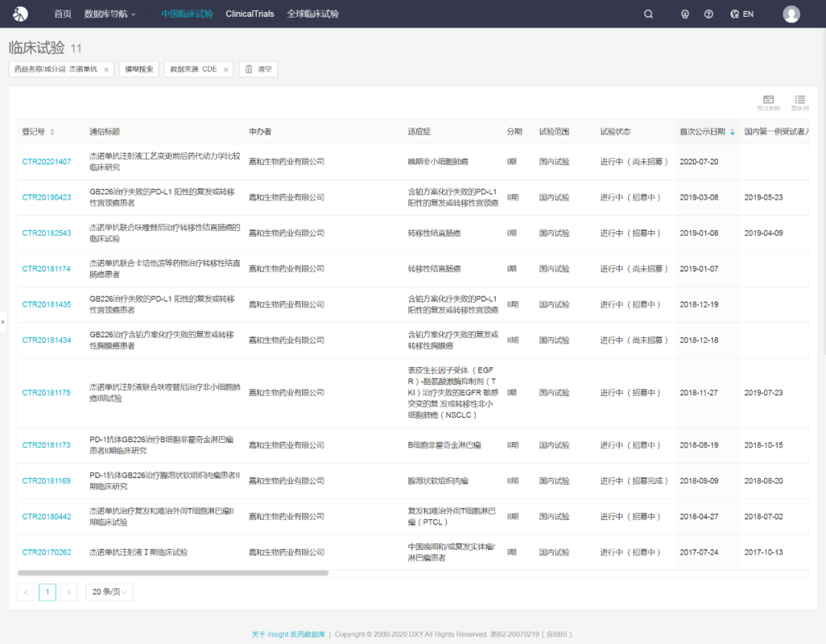Click the indication 腺泡状软组织肉瘤
The height and width of the screenshot is (644, 826).
point(438,481)
